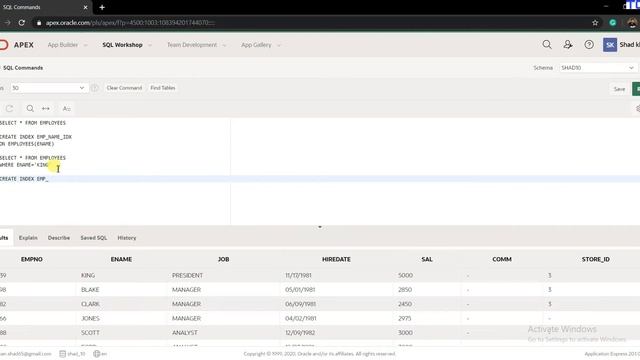Sort by the SAL column header

(427, 259)
